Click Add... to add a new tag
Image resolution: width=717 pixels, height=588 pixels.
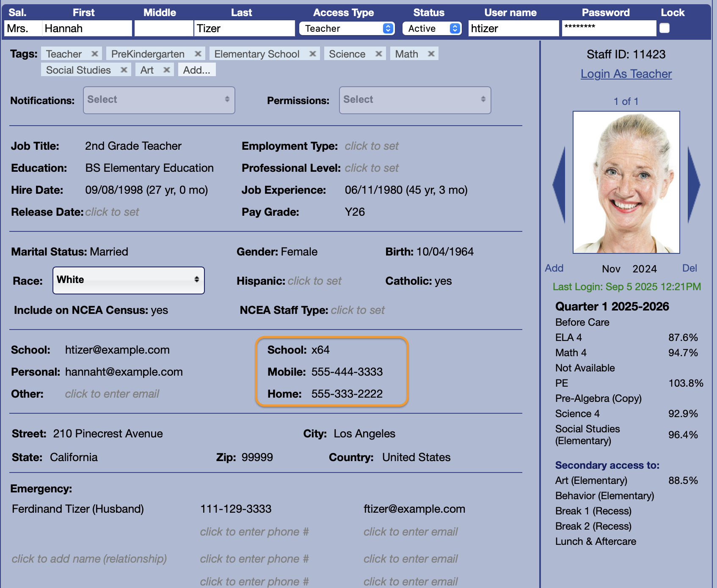[197, 70]
